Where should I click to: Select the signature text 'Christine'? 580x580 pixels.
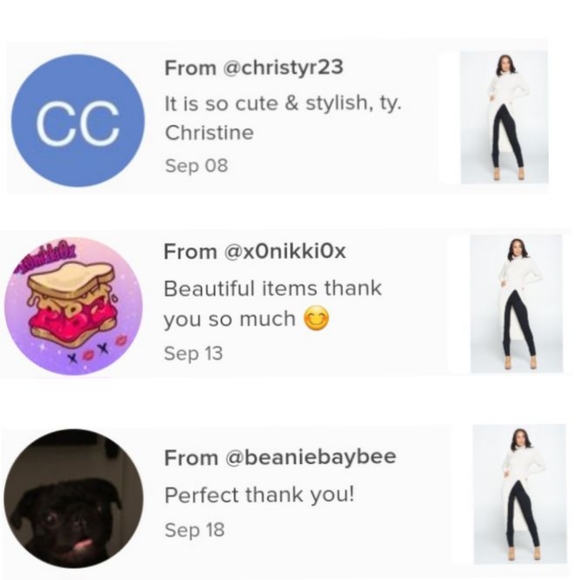[x=209, y=133]
